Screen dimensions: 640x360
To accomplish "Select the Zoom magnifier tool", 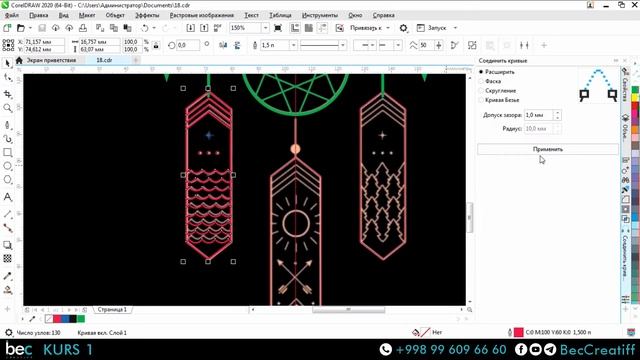I will (7, 108).
